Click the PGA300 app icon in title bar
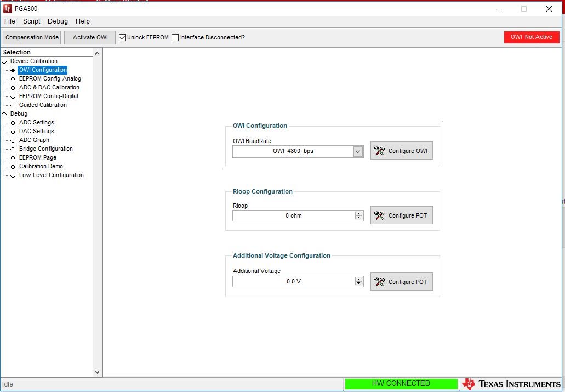 (x=7, y=8)
